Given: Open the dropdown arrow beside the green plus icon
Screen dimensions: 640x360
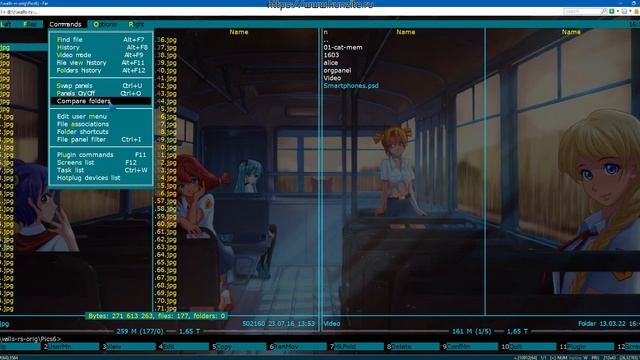Looking at the screenshot, I should click(617, 11).
